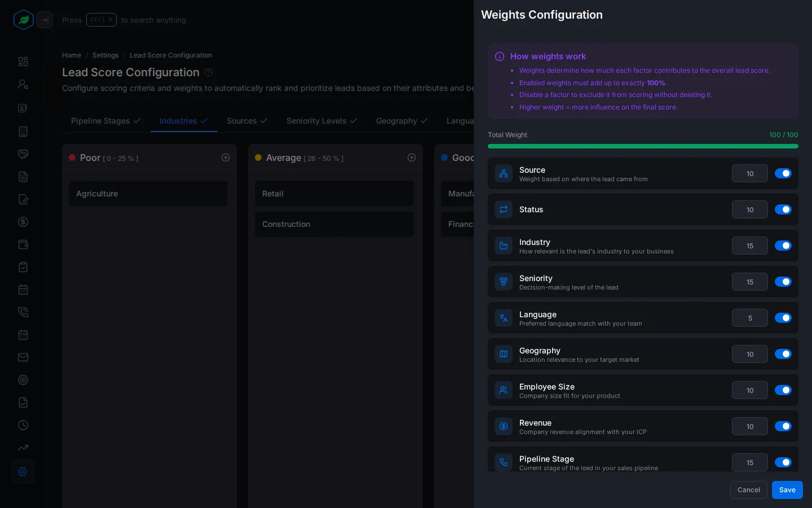Edit the Revenue weight value field
Viewport: 812px width, 508px height.
click(x=750, y=426)
